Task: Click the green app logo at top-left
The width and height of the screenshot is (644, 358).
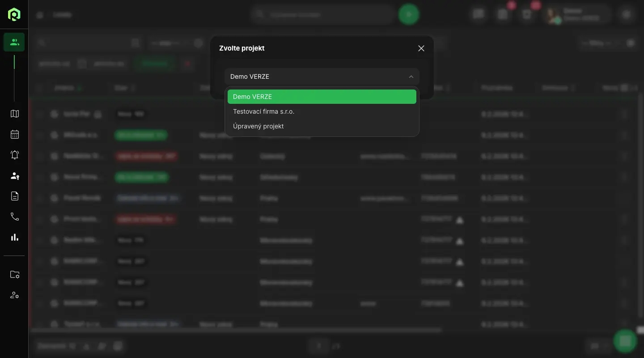Action: tap(14, 14)
